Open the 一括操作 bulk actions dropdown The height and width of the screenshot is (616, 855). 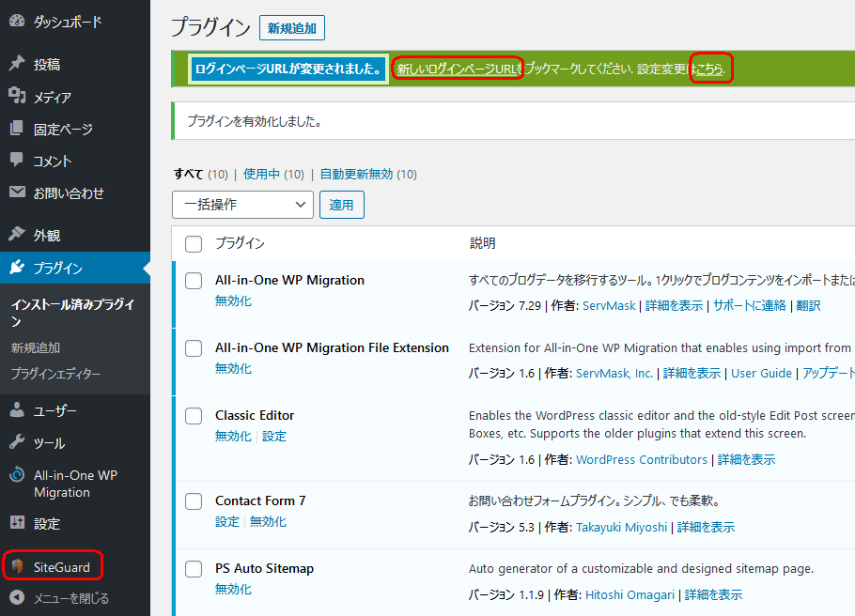point(242,205)
